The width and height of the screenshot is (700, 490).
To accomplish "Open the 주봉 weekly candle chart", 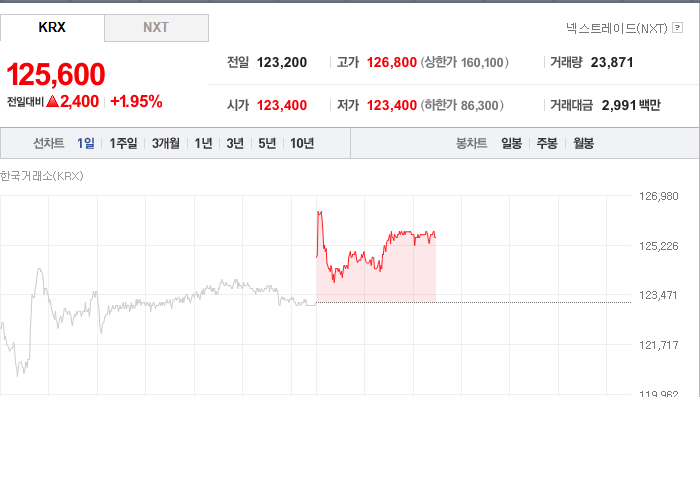I will coord(547,143).
